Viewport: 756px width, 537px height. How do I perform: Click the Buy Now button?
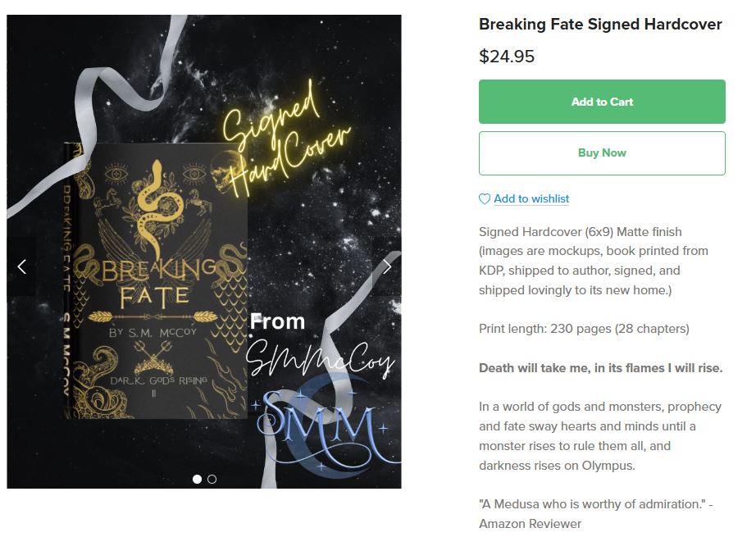[x=602, y=152]
